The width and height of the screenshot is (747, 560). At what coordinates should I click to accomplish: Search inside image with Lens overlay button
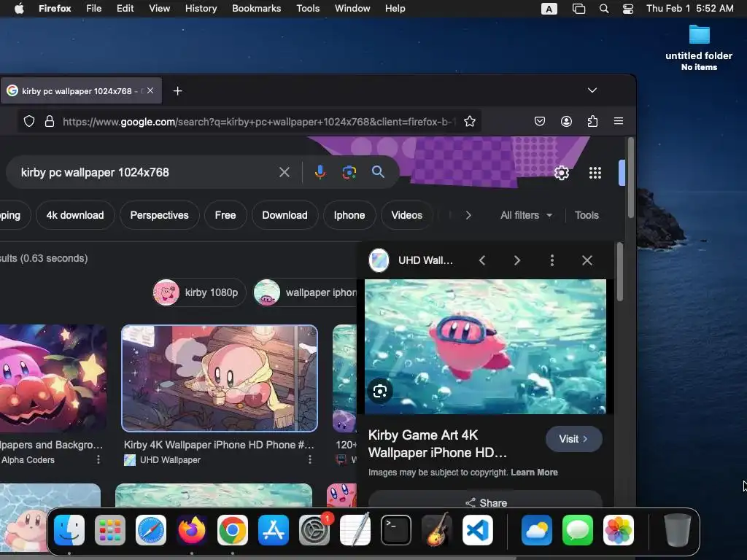[380, 392]
